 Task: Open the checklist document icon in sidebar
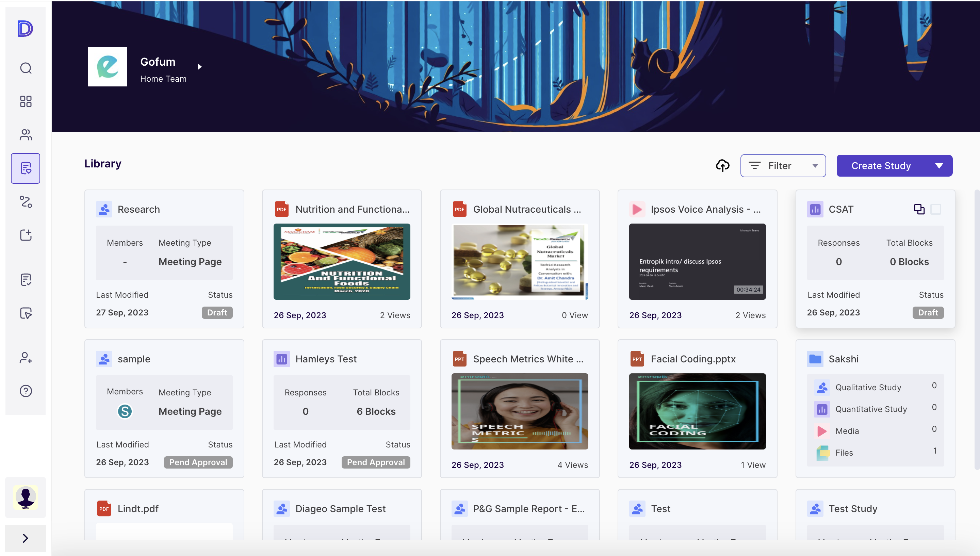pyautogui.click(x=26, y=279)
